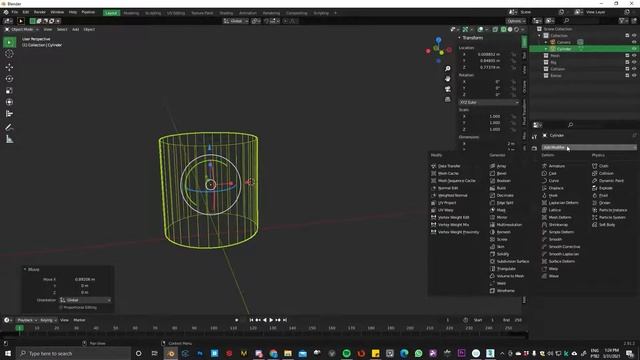Open the Edit menu
Screen dimensions: 640x360
(26, 12)
